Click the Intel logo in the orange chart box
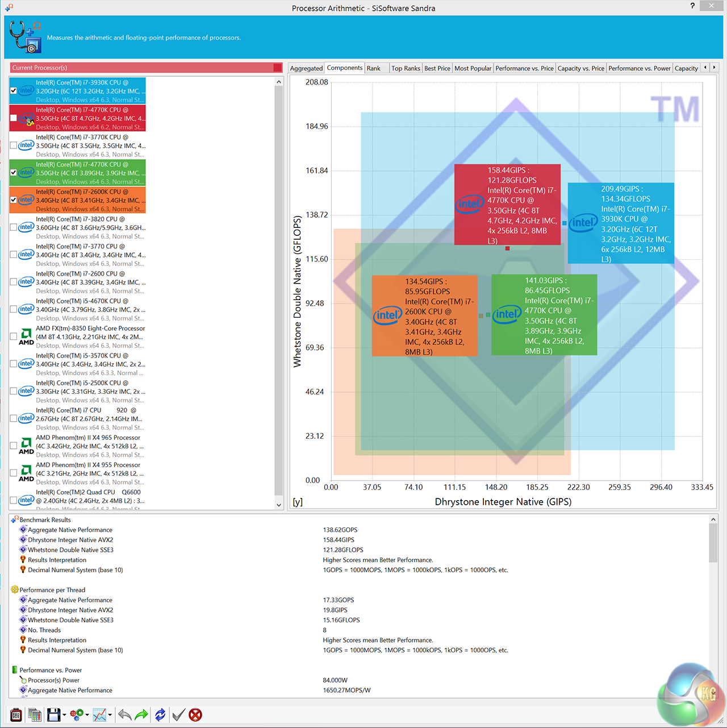The image size is (727, 728). [x=387, y=315]
